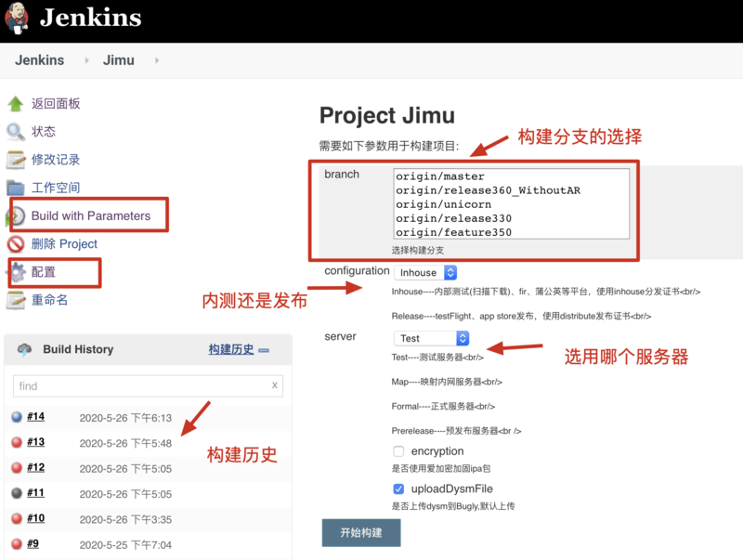The width and height of the screenshot is (743, 560).
Task: Click the grey status ball of build #11
Action: 17,493
